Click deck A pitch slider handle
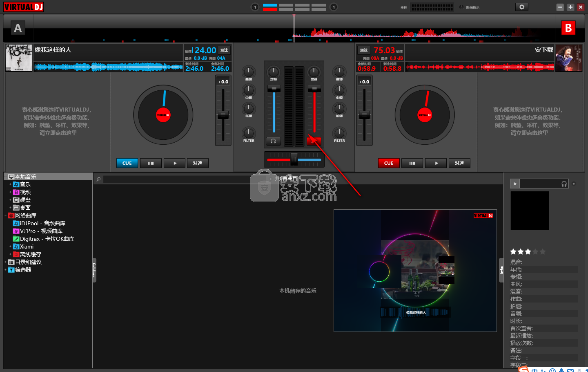Image resolution: width=588 pixels, height=372 pixels. pos(223,115)
